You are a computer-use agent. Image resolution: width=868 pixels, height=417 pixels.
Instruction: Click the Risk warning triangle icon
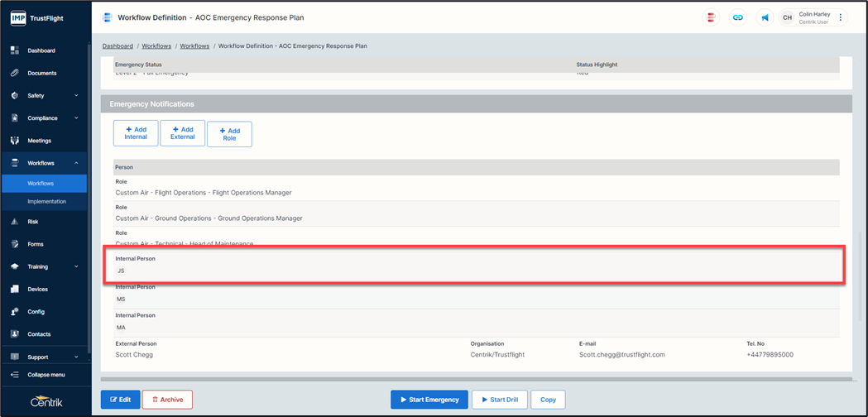pos(15,222)
